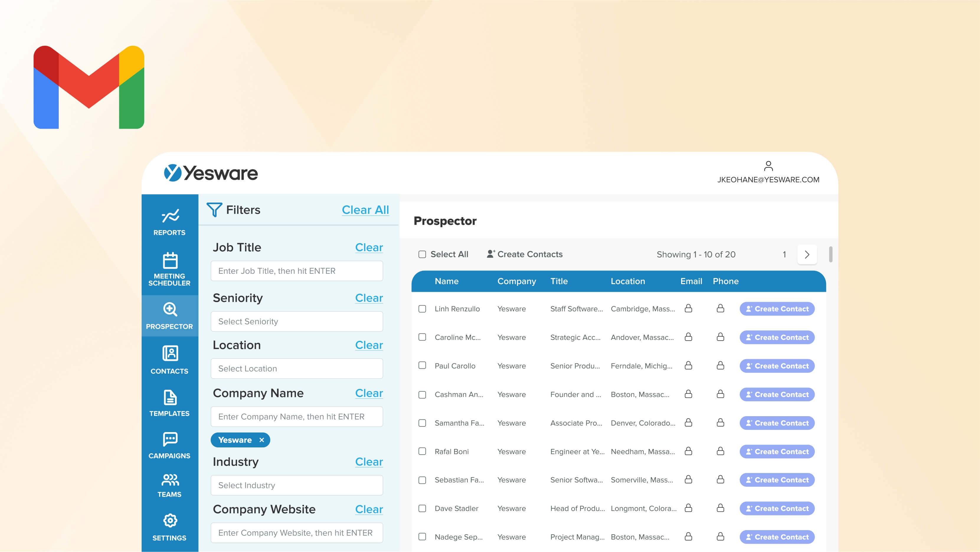Unlock email for Rafal Boni

click(688, 451)
